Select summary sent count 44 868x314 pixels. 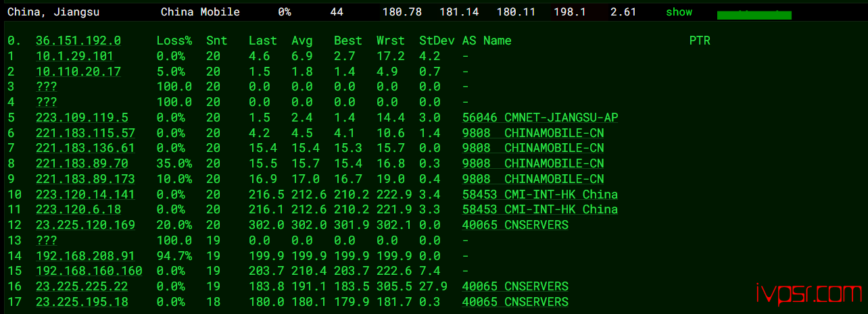tap(337, 12)
